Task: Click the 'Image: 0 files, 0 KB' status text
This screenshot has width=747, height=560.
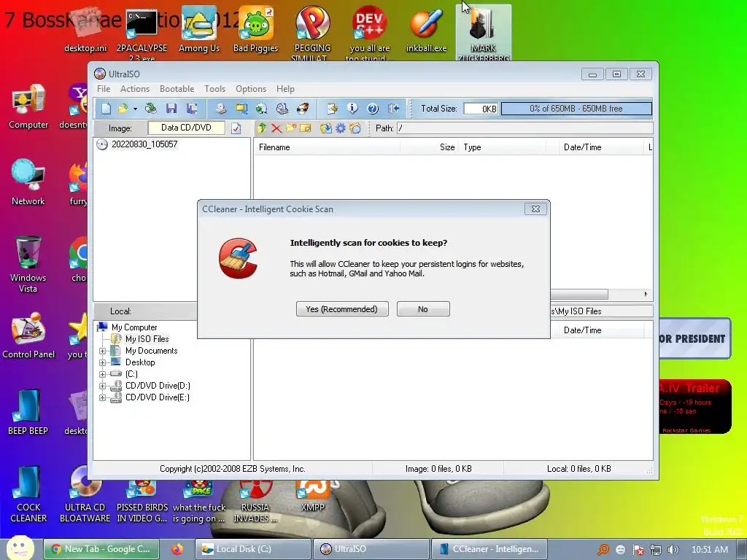Action: click(438, 469)
